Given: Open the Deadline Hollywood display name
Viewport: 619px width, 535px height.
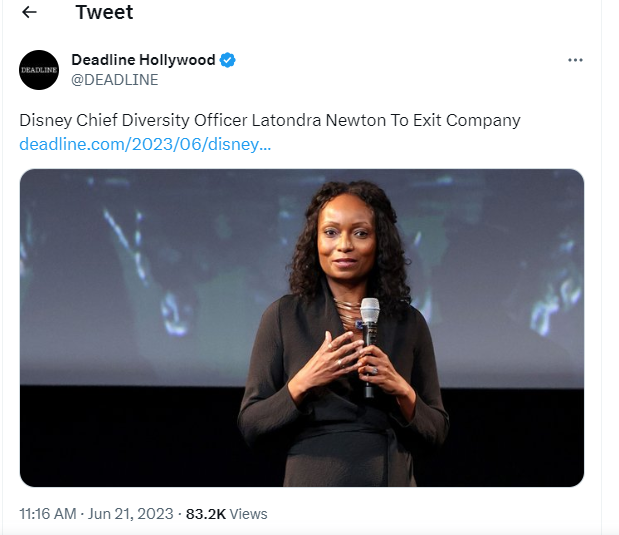Looking at the screenshot, I should (143, 60).
